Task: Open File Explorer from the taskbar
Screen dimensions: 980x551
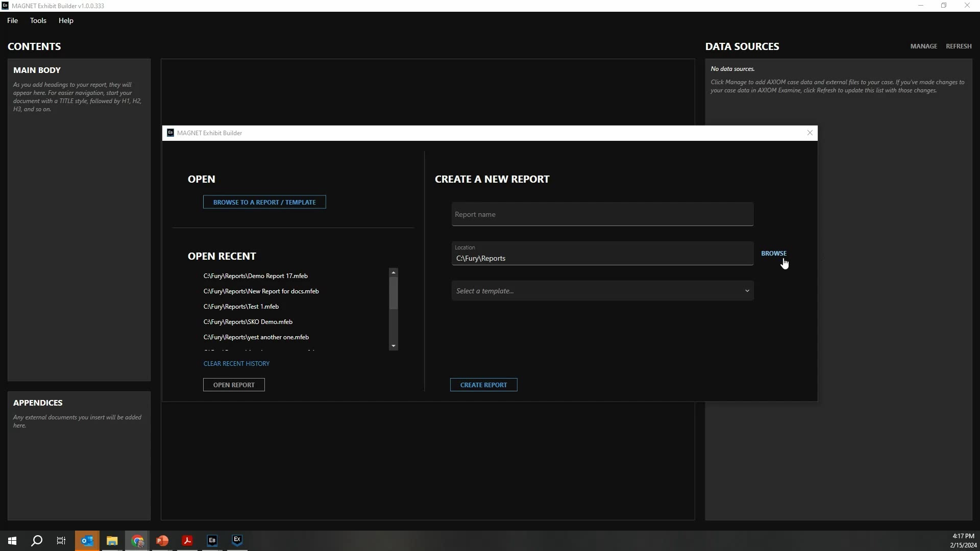Action: click(x=112, y=540)
